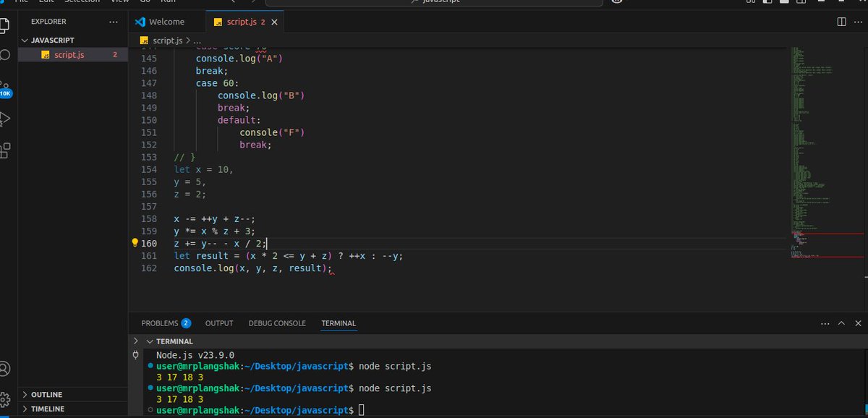
Task: Open terminal panel more actions ellipsis
Action: click(826, 323)
